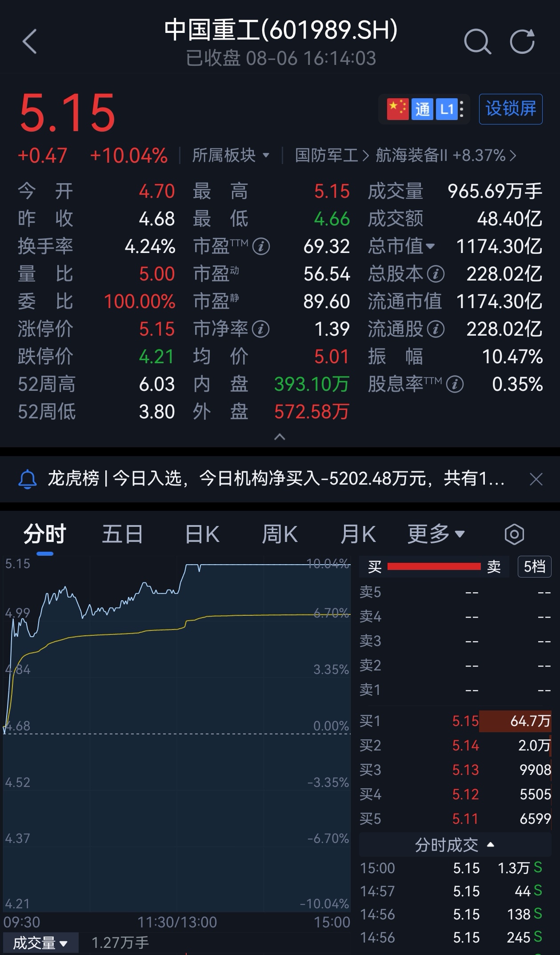
Task: Open the 成交量 indicator dropdown
Action: pos(40,943)
